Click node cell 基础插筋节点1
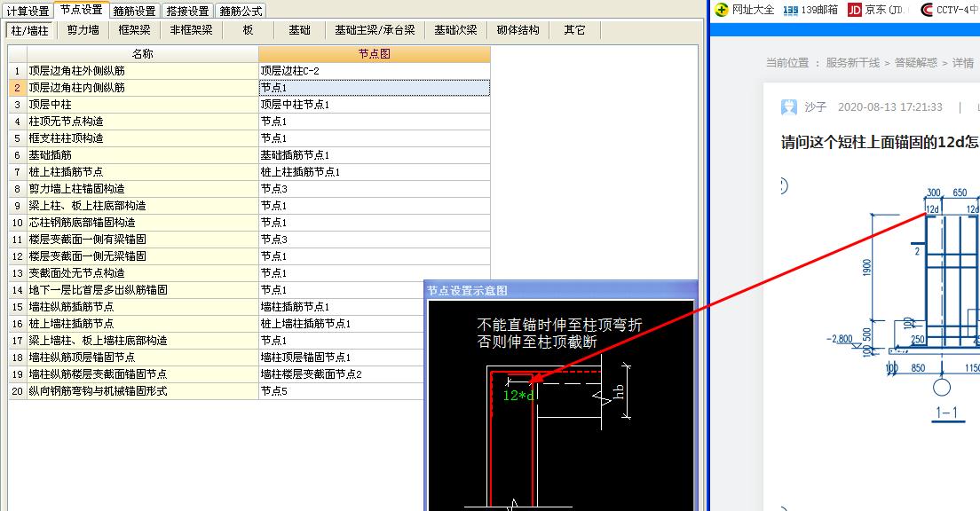 [x=375, y=155]
